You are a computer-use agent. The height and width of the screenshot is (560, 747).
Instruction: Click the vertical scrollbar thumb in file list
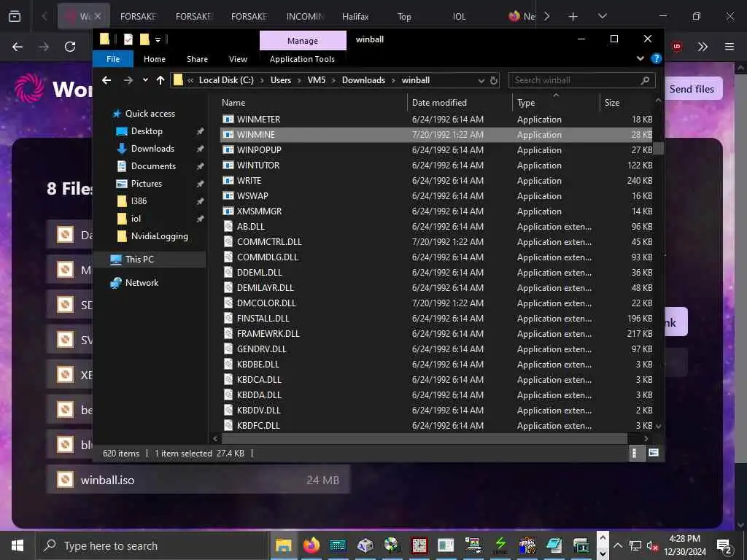(x=659, y=149)
